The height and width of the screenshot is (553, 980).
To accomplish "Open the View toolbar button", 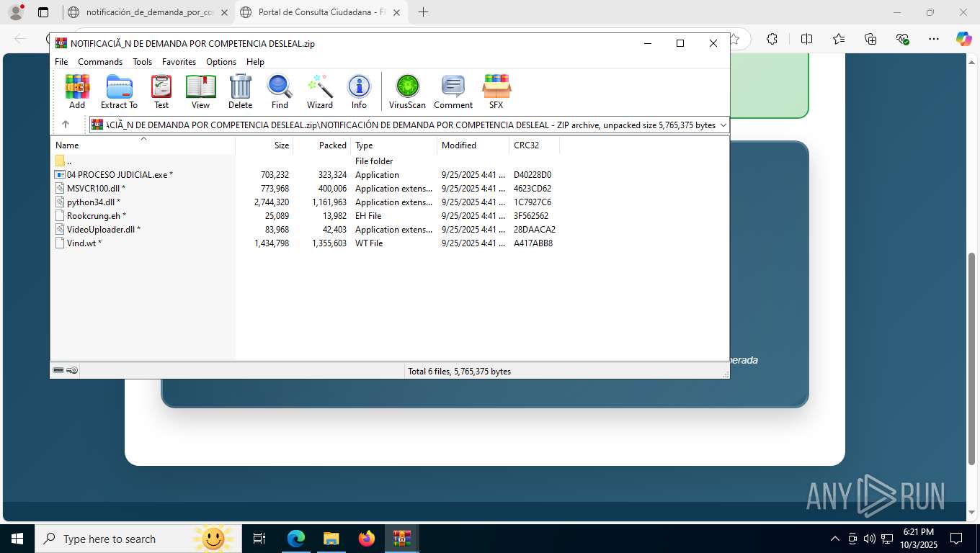I will pyautogui.click(x=200, y=92).
